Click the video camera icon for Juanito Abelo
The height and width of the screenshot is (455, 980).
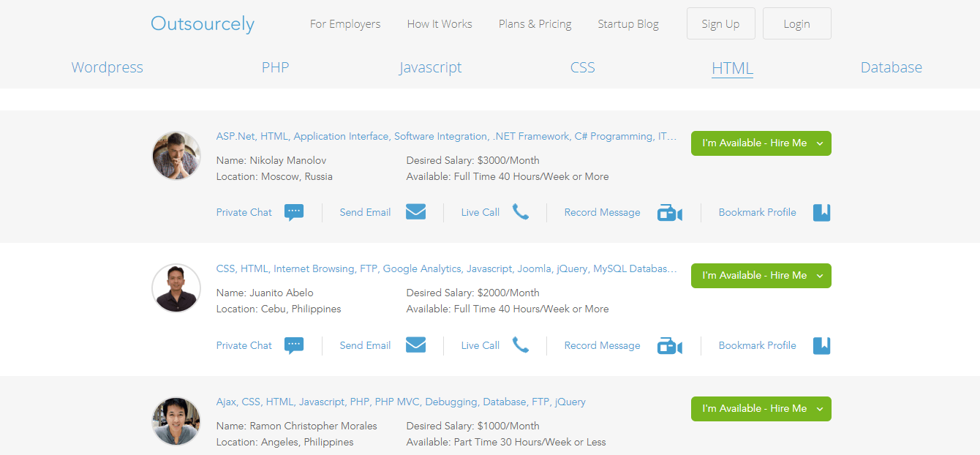(669, 345)
